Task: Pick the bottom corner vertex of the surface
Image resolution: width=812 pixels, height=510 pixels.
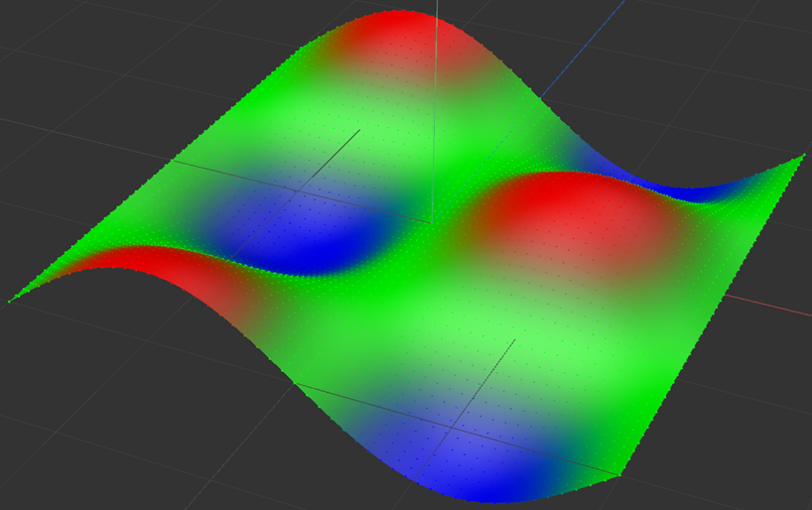Action: point(620,475)
